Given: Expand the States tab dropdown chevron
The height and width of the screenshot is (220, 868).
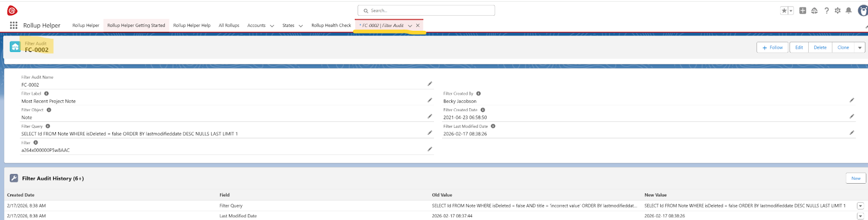Looking at the screenshot, I should click(x=301, y=25).
